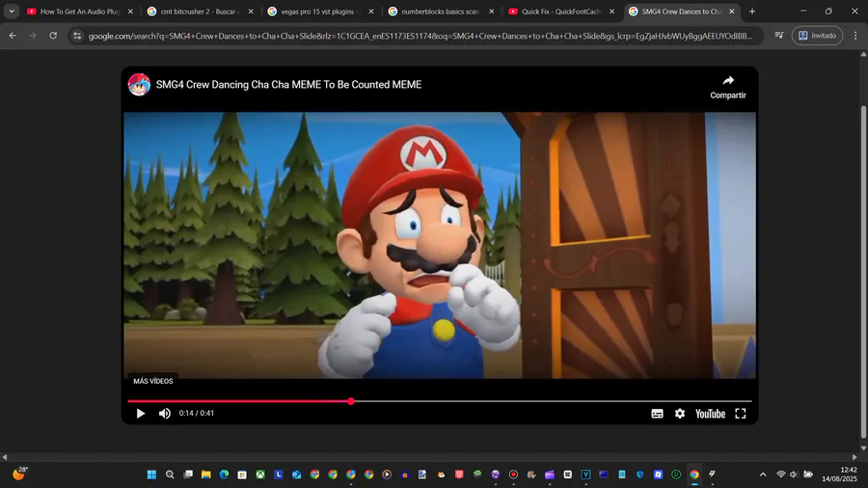Enter fullscreen with the fullscreen icon
Image resolution: width=868 pixels, height=488 pixels.
pyautogui.click(x=740, y=414)
